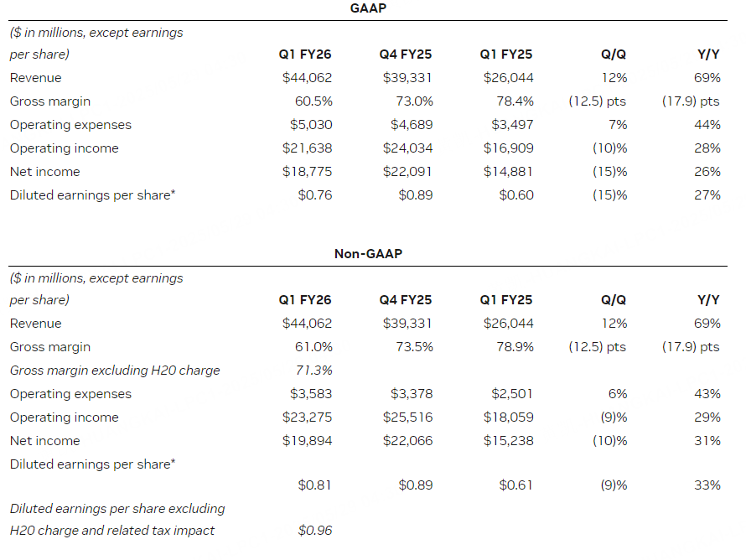Click GAAP Q/Q gross margin (12.5) pts
This screenshot has width=746, height=560.
pyautogui.click(x=598, y=101)
